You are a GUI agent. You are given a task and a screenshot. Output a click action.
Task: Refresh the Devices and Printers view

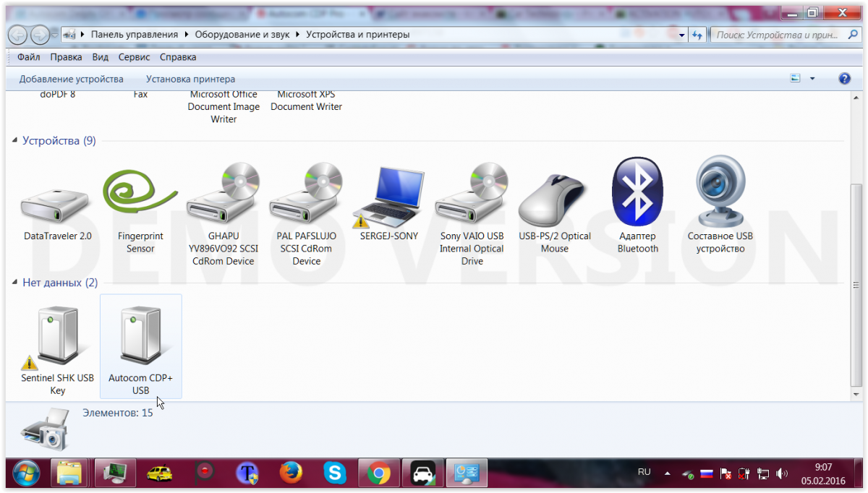[x=697, y=35]
